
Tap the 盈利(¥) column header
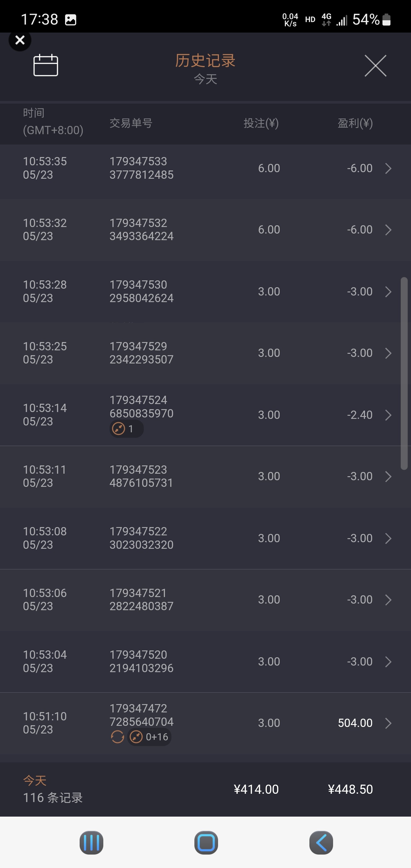point(355,123)
